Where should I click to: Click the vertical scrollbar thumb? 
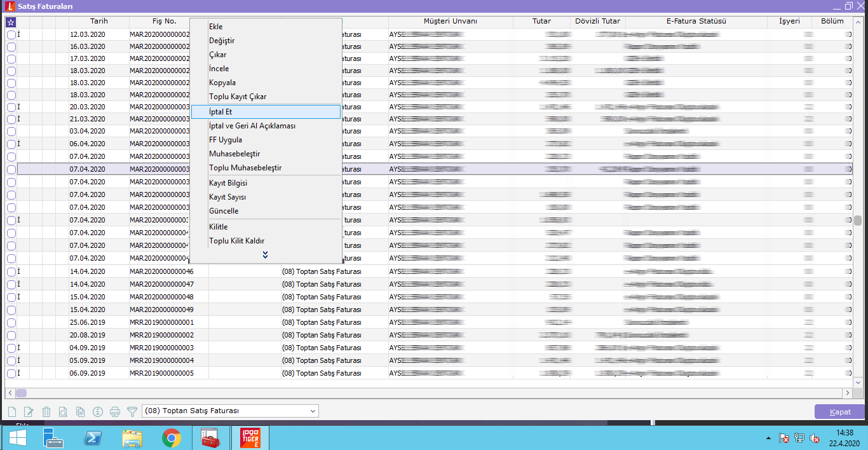(x=858, y=221)
